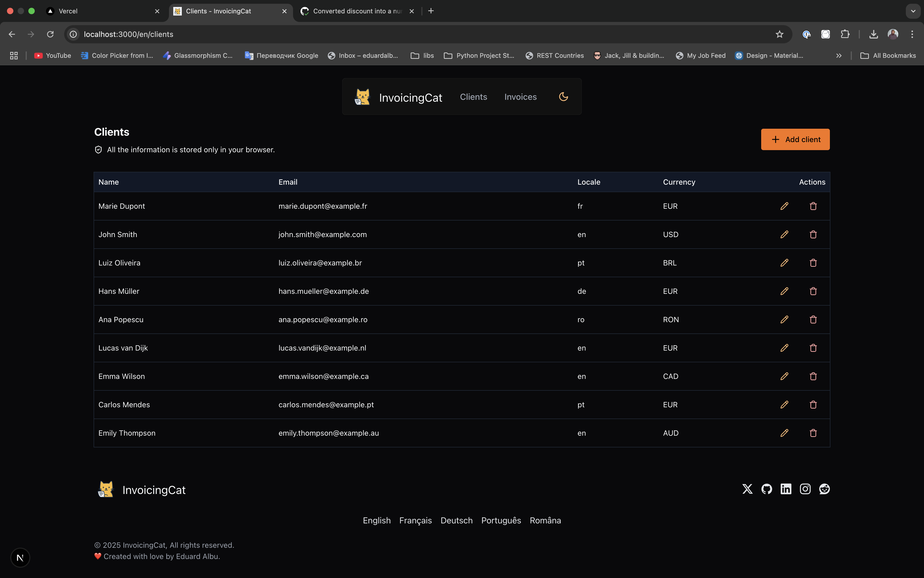Image resolution: width=924 pixels, height=578 pixels.
Task: Delete the Hans Müller client
Action: click(x=813, y=291)
